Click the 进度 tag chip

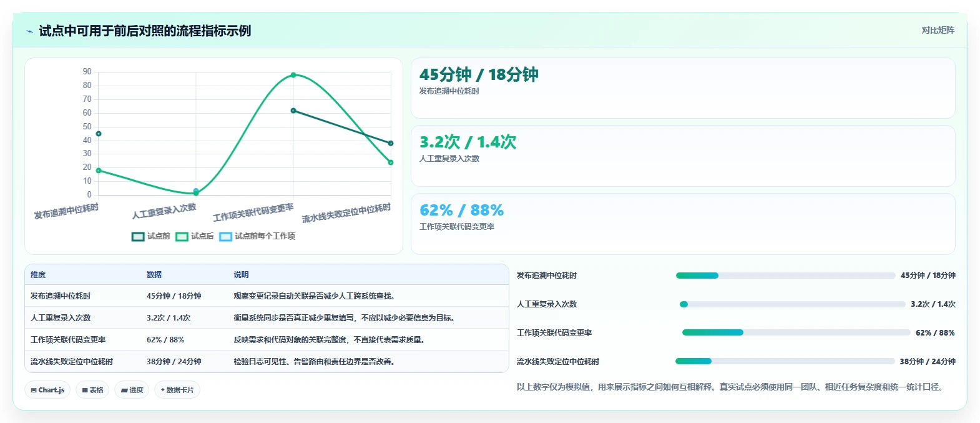132,390
